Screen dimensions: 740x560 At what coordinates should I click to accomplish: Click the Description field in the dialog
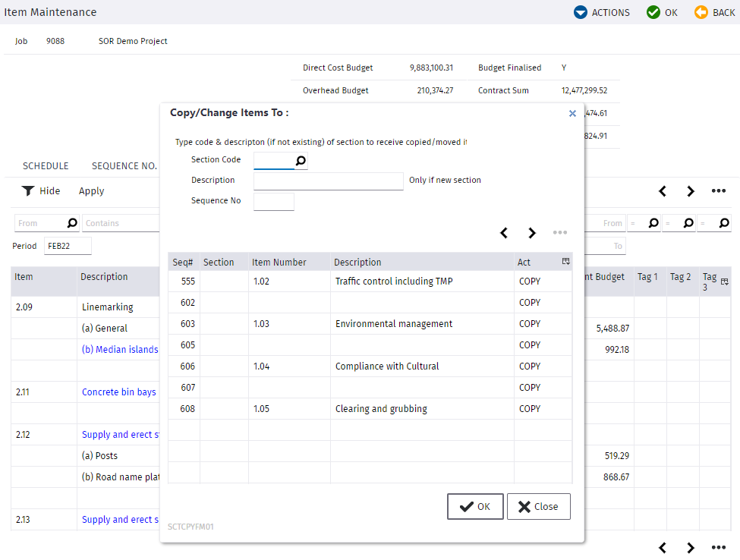click(329, 181)
